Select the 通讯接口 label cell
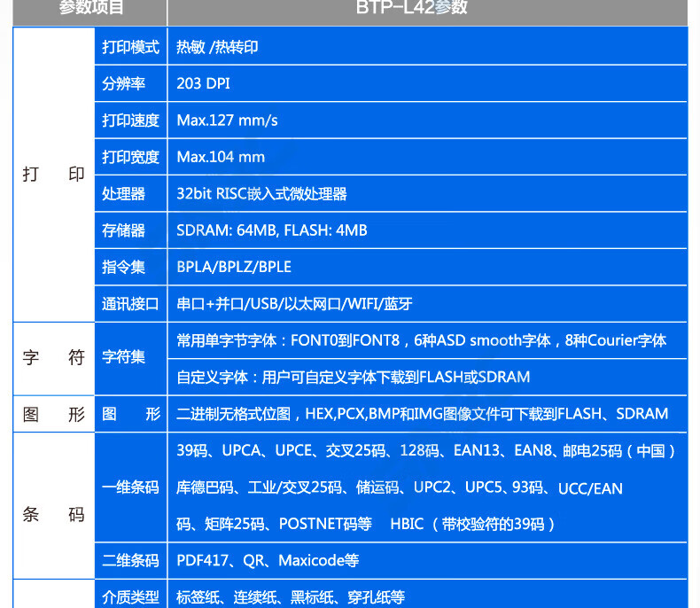The width and height of the screenshot is (700, 608). pos(130,304)
